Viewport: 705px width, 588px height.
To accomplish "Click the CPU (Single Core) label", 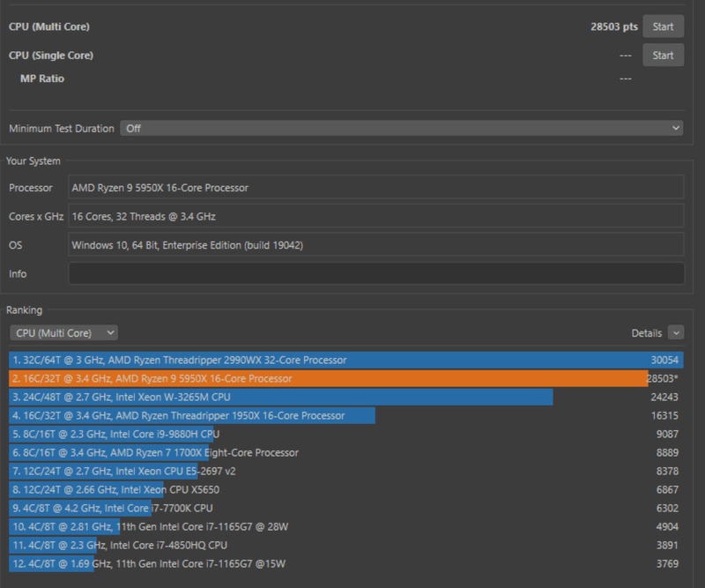I will [51, 56].
